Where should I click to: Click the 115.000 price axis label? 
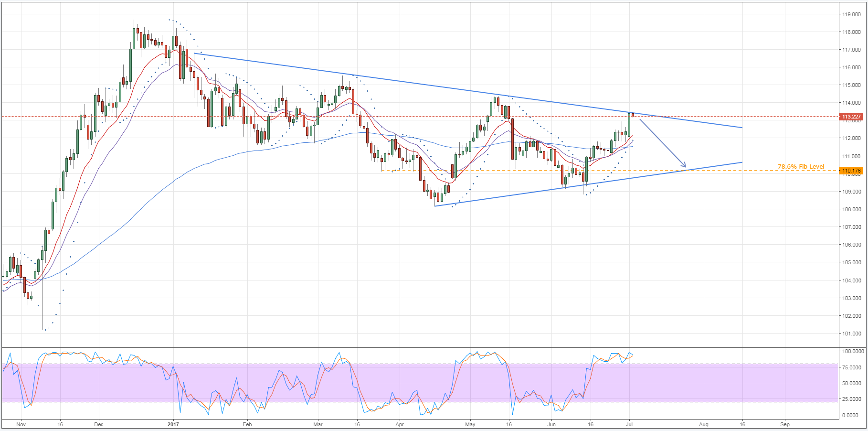852,85
